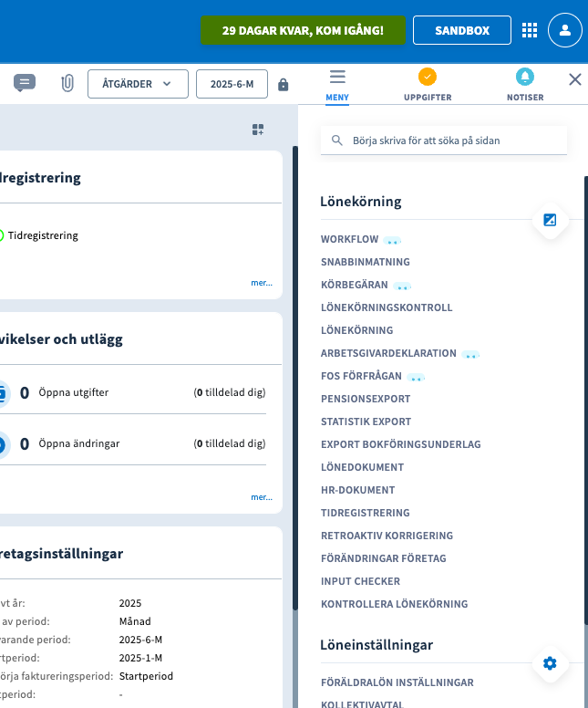Viewport: 588px width, 708px height.
Task: Click the '29 dagar kvar, kom igång!' button
Action: [302, 30]
